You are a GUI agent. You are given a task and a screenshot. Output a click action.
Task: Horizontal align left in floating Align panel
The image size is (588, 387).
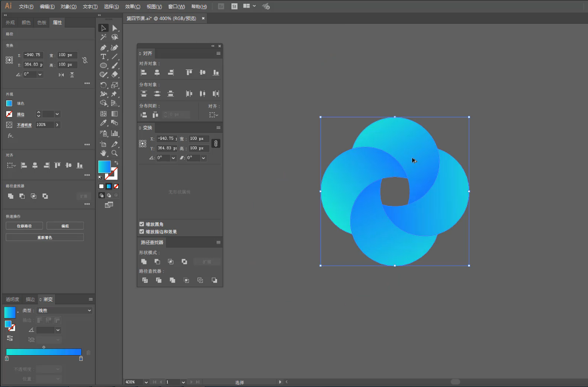click(x=143, y=72)
